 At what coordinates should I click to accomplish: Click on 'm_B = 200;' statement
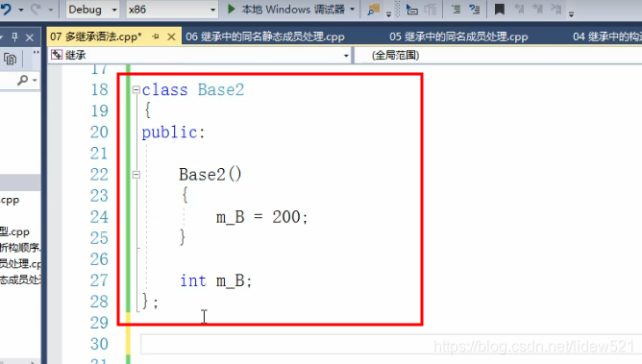(262, 217)
